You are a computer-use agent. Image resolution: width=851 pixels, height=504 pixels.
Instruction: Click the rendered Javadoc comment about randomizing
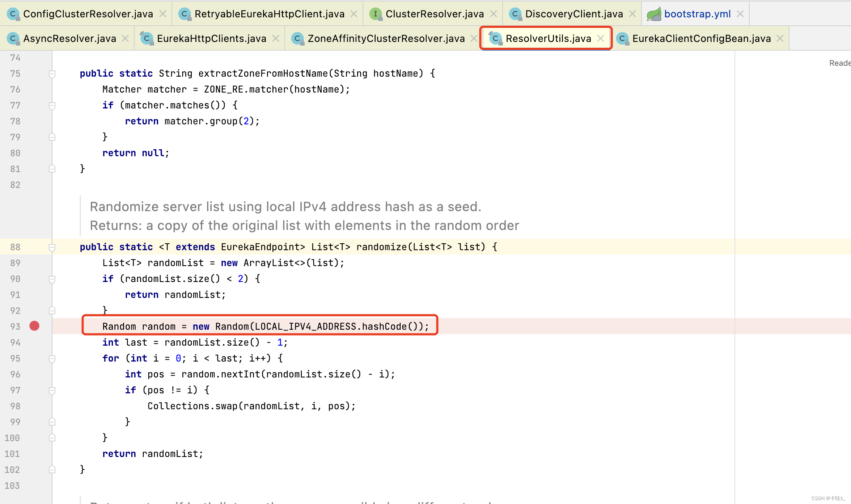(286, 207)
